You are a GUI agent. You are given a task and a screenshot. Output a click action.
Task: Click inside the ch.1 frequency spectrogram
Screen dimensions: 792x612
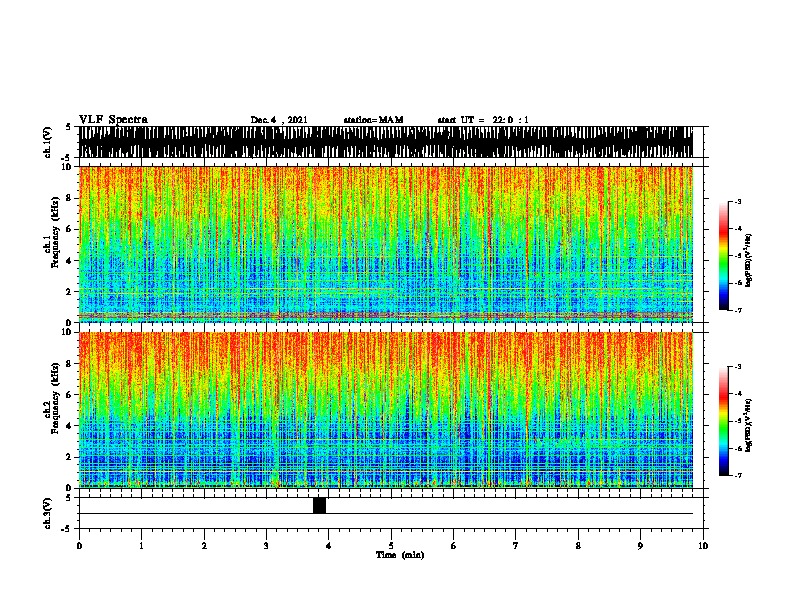tap(386, 244)
